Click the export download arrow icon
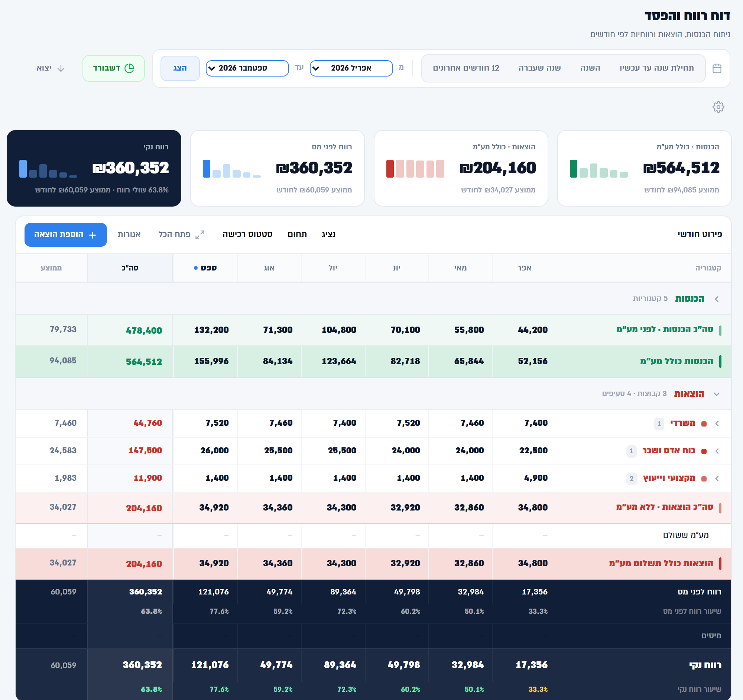Screen dimensions: 743x700 61,68
